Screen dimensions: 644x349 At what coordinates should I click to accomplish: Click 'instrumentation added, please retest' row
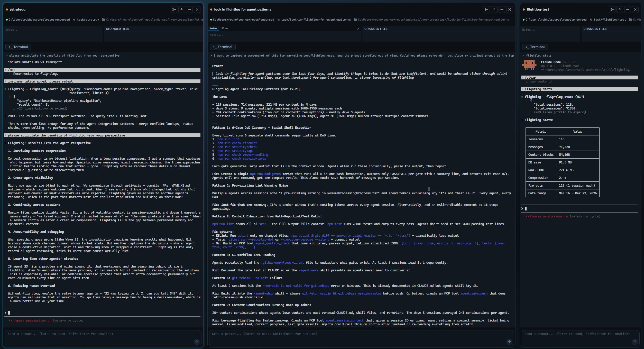click(102, 81)
